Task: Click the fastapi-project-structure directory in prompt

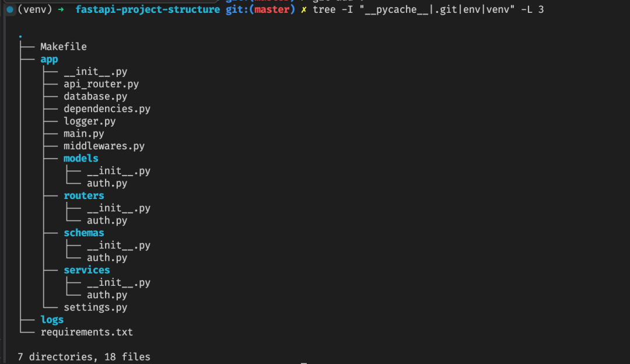Action: point(148,10)
